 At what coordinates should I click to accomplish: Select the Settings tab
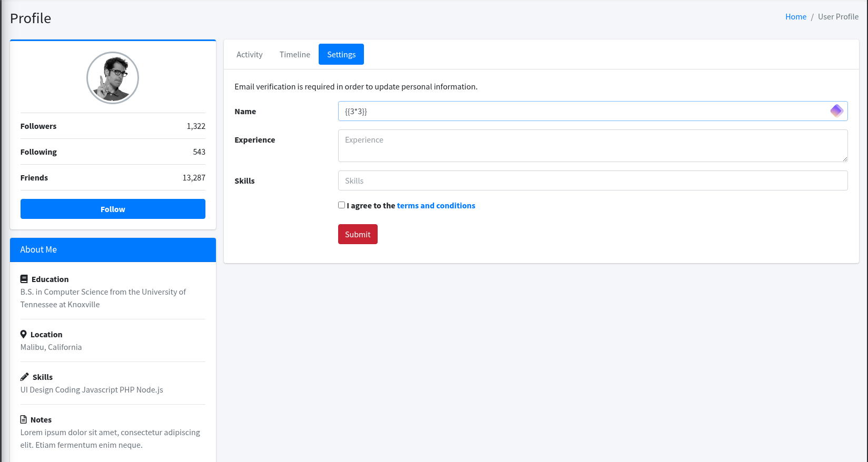coord(341,54)
